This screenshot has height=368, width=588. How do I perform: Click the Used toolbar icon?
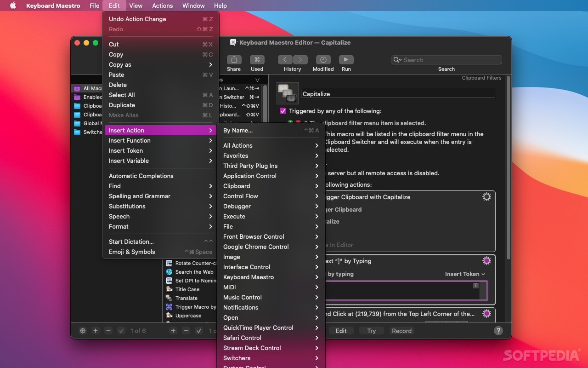(x=257, y=60)
